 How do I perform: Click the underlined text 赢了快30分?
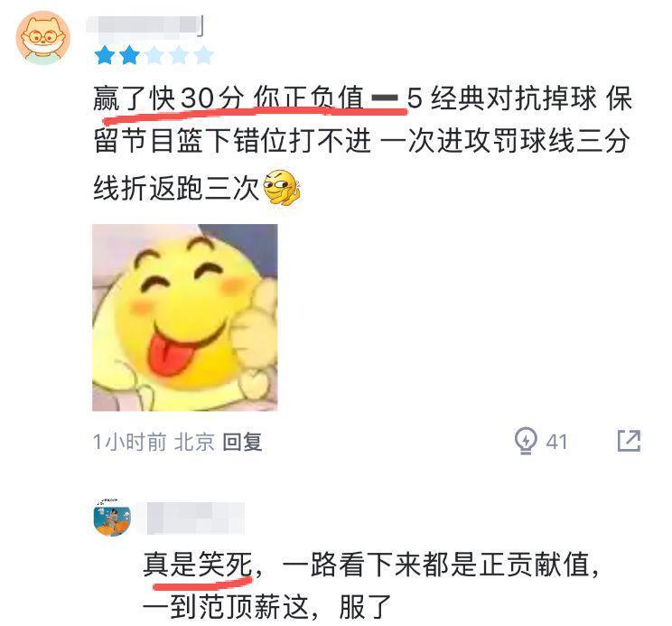pyautogui.click(x=169, y=99)
